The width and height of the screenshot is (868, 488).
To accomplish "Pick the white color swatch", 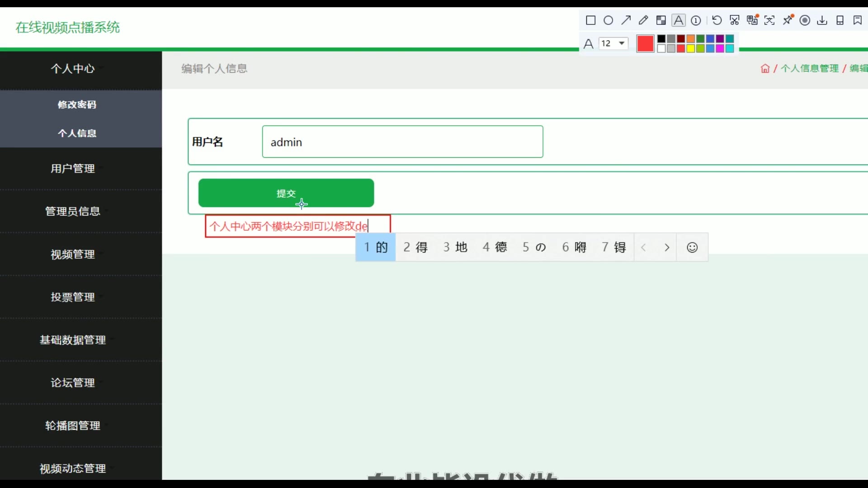I will pos(661,48).
